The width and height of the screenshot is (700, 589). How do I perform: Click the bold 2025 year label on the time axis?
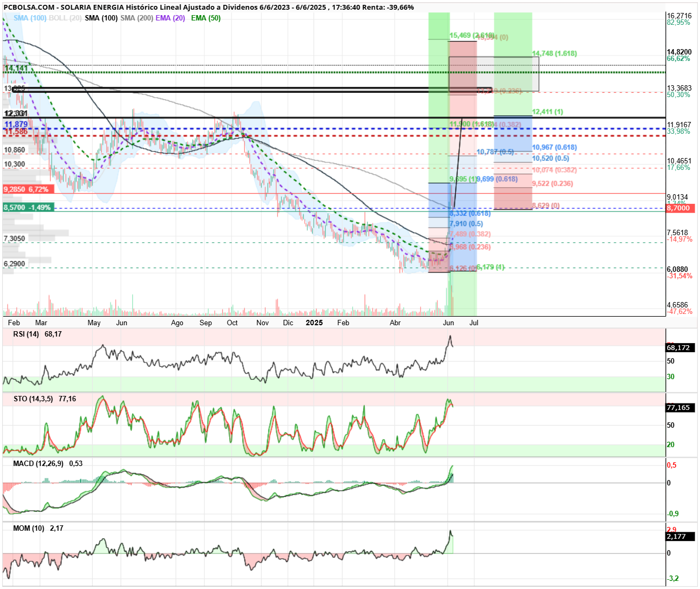click(314, 323)
